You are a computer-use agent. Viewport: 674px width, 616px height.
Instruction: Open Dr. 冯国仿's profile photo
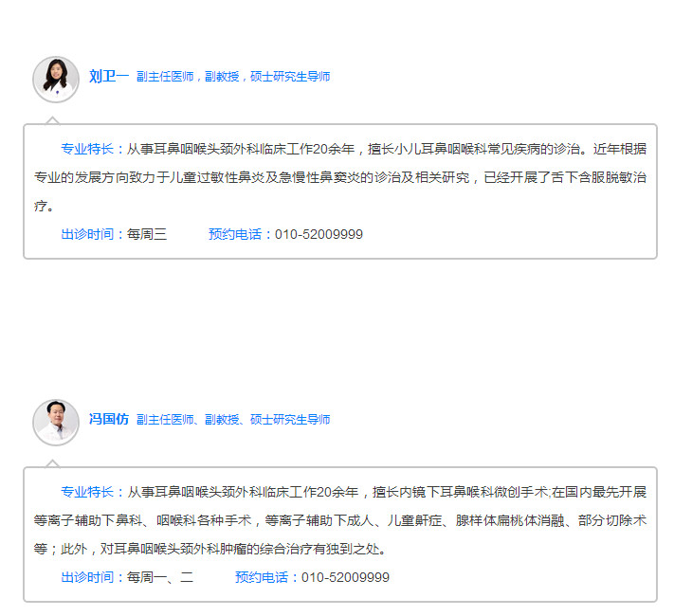click(56, 422)
